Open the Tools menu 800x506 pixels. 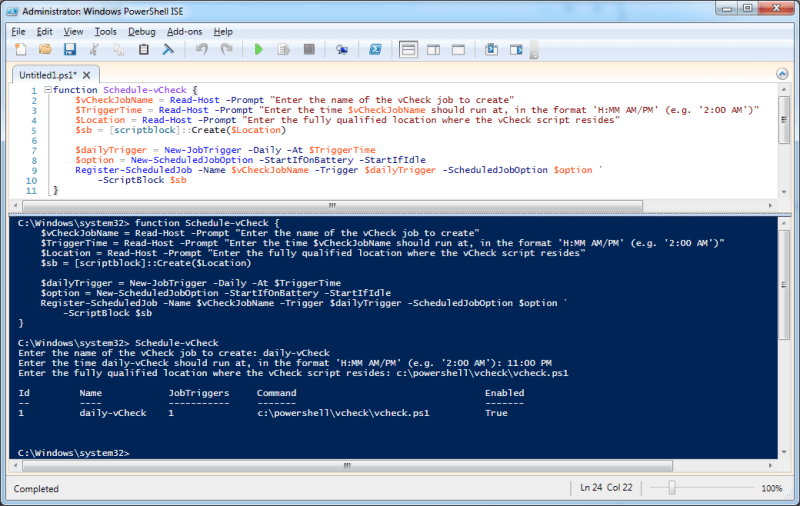pyautogui.click(x=106, y=32)
